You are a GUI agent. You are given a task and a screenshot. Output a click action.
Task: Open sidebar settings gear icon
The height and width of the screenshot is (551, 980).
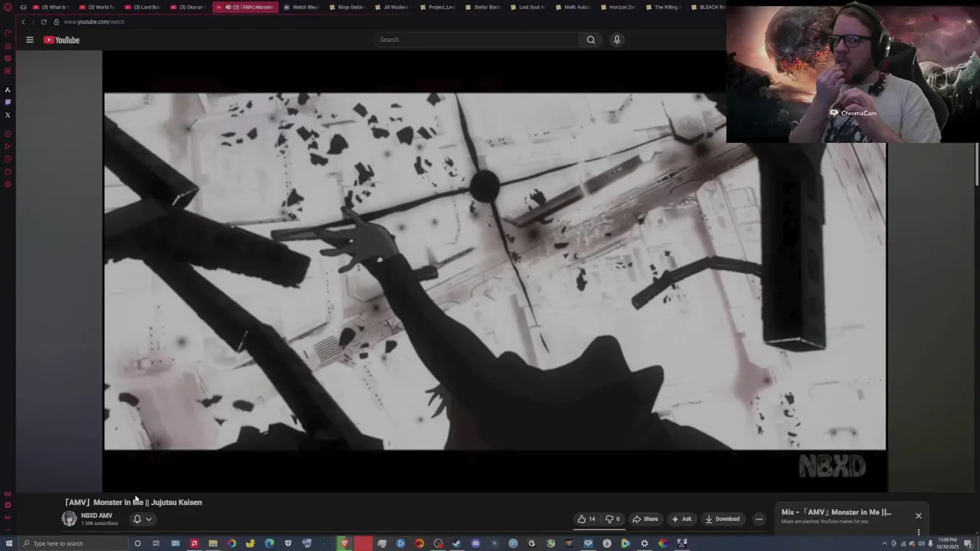(x=8, y=184)
